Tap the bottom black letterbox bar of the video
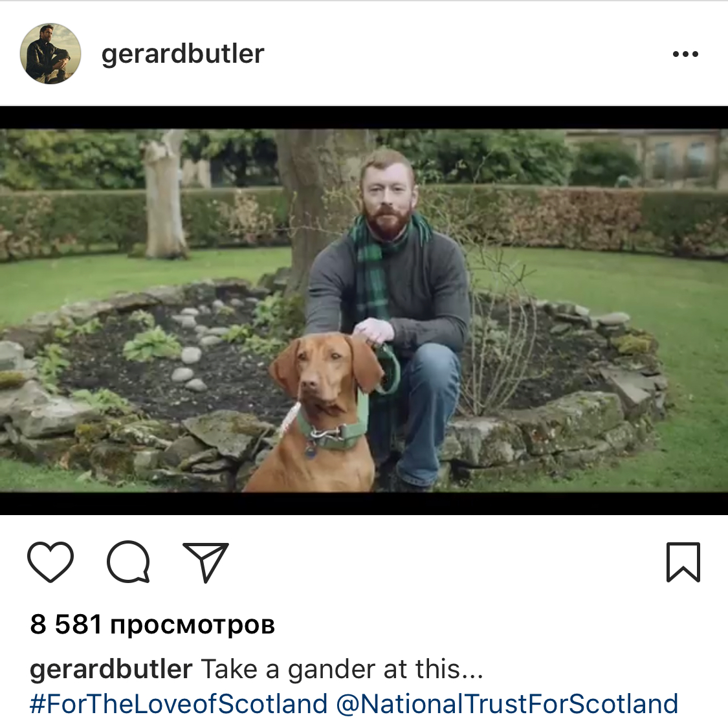Image resolution: width=728 pixels, height=728 pixels. coord(364,503)
